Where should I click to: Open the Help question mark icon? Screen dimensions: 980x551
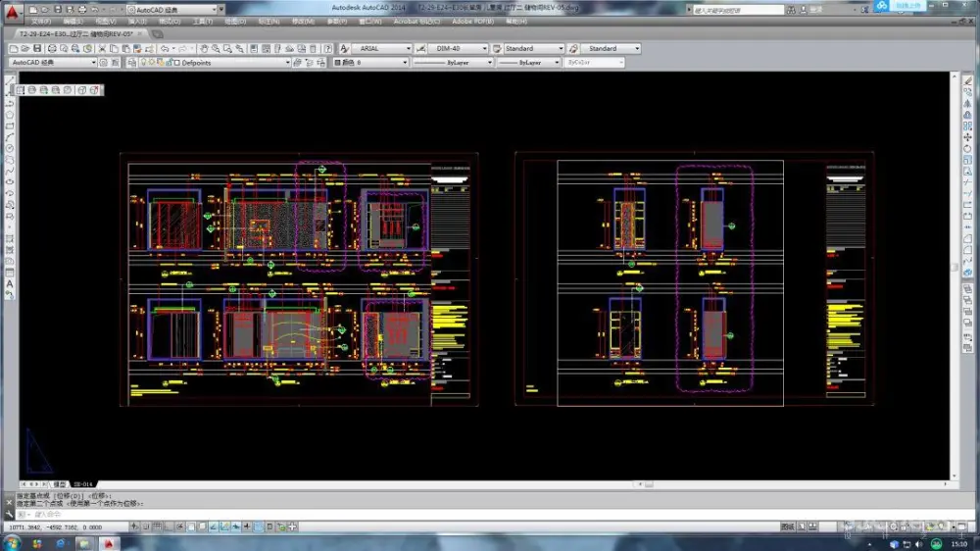(x=329, y=48)
